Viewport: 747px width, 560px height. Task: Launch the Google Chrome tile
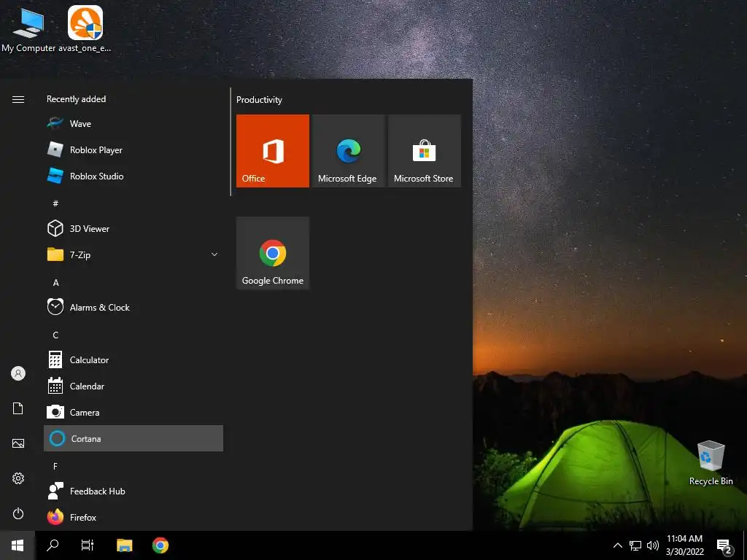(x=273, y=253)
